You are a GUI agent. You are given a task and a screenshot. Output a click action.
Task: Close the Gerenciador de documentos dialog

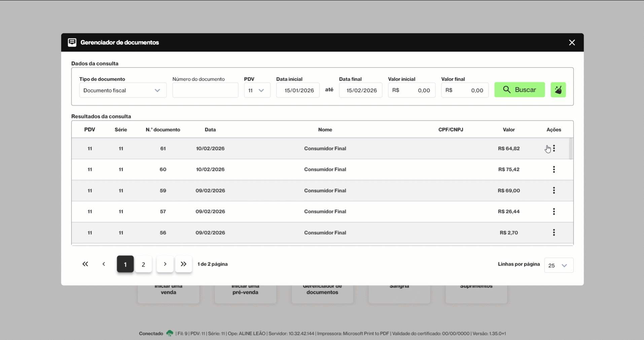[x=572, y=42]
